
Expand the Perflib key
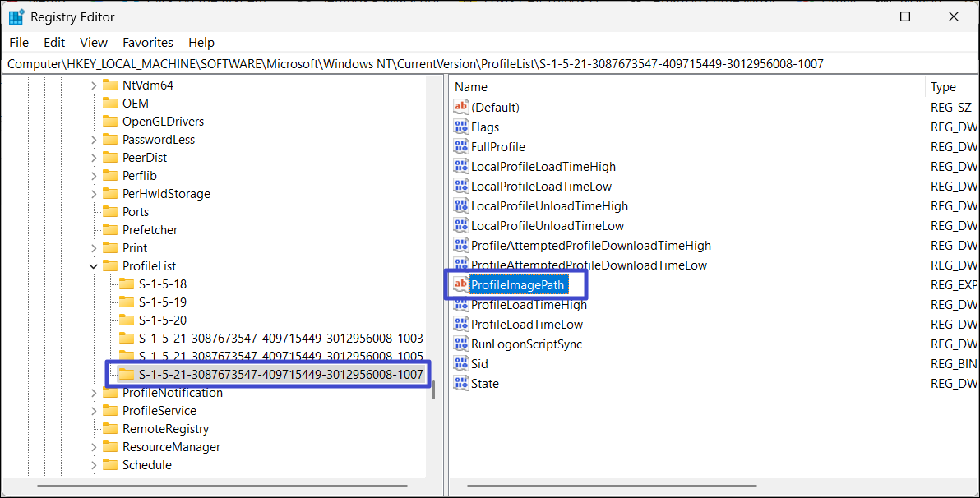click(94, 176)
